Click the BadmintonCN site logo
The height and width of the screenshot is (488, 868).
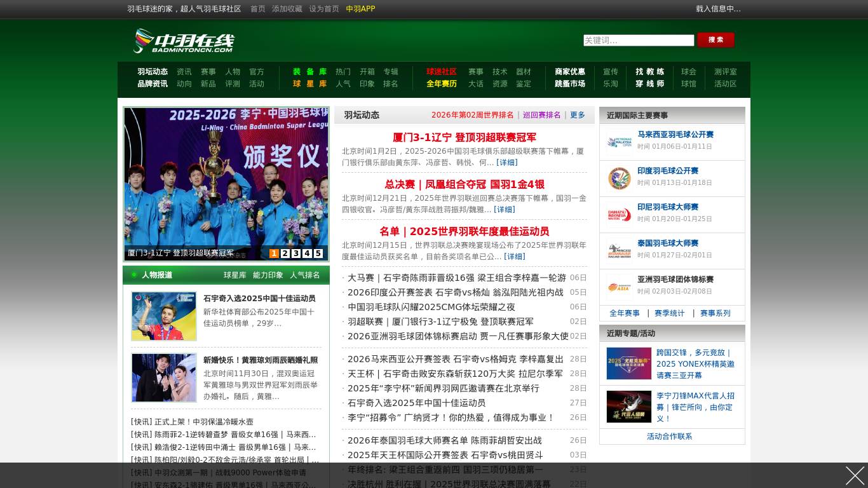coord(184,40)
